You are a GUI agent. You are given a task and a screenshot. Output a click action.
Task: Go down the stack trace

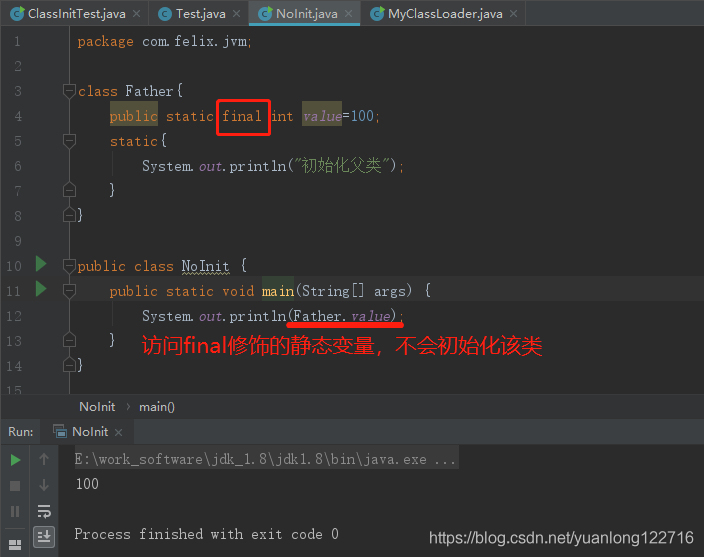(44, 485)
